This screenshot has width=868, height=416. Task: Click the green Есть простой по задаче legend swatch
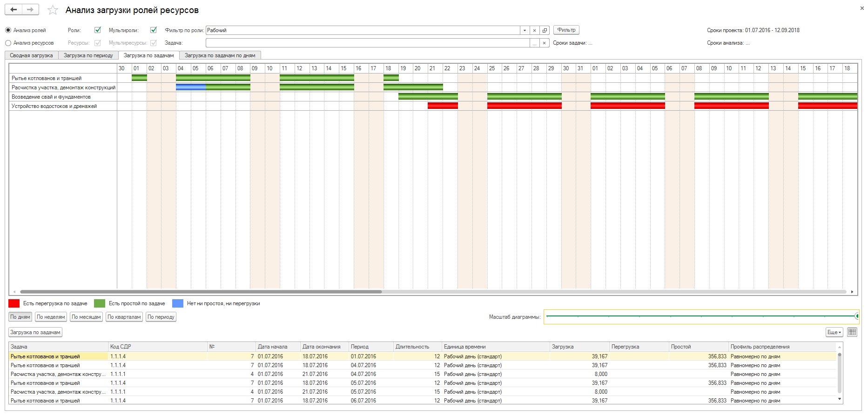pos(100,303)
